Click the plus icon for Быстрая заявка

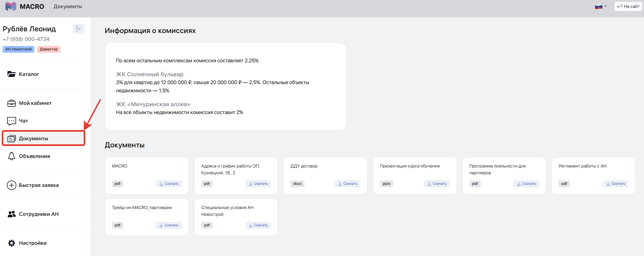coord(12,185)
